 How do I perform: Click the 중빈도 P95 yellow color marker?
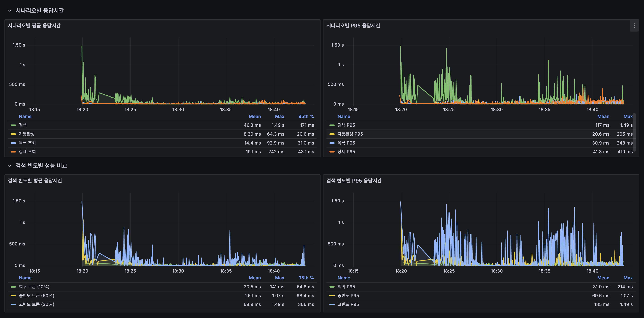coord(332,296)
